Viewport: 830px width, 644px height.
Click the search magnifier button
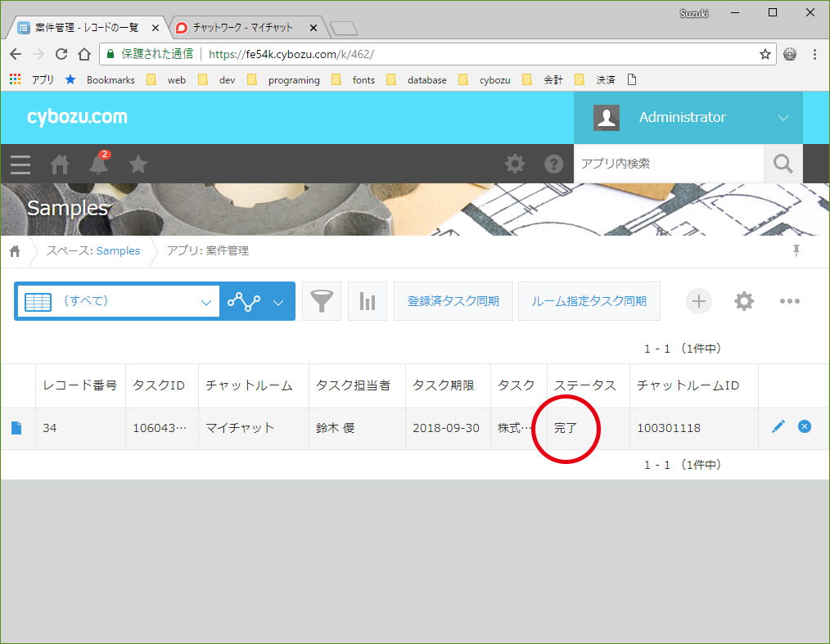783,164
